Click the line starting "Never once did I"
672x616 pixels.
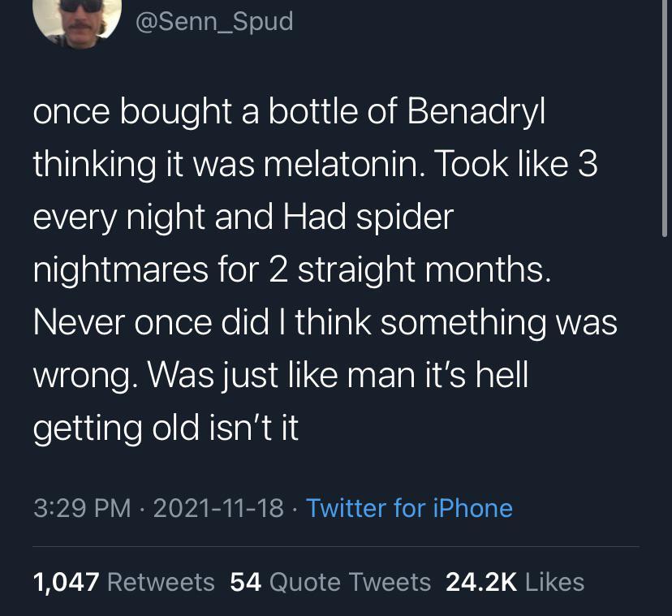coord(325,323)
